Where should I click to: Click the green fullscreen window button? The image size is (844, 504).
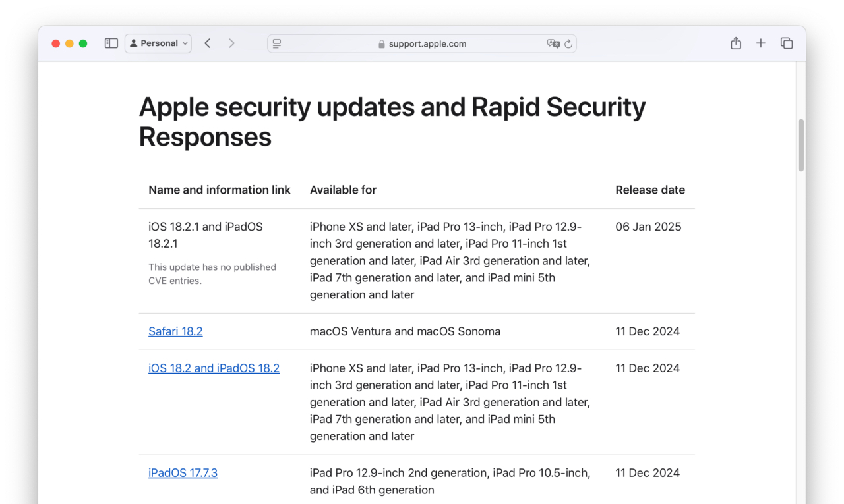83,43
